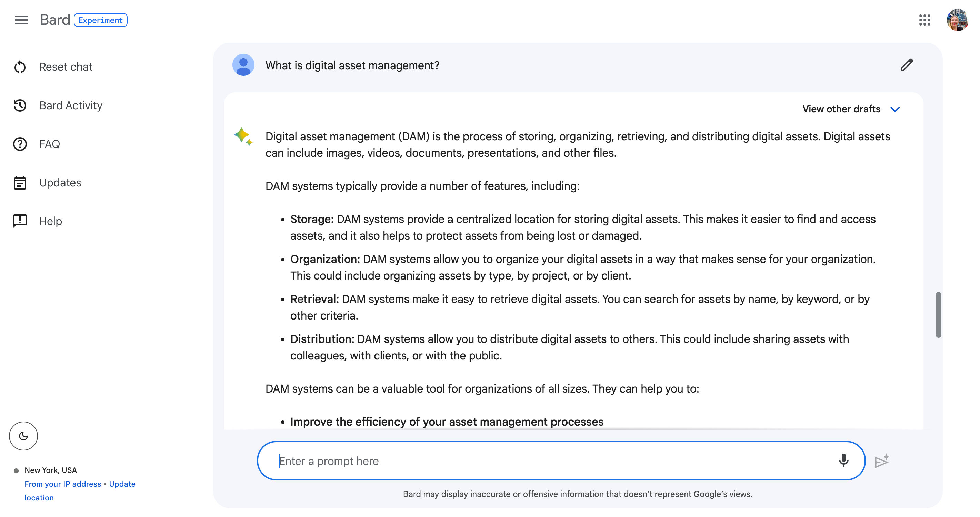This screenshot has width=980, height=517.
Task: Click the 'Organization:' bullet heading
Action: [325, 259]
